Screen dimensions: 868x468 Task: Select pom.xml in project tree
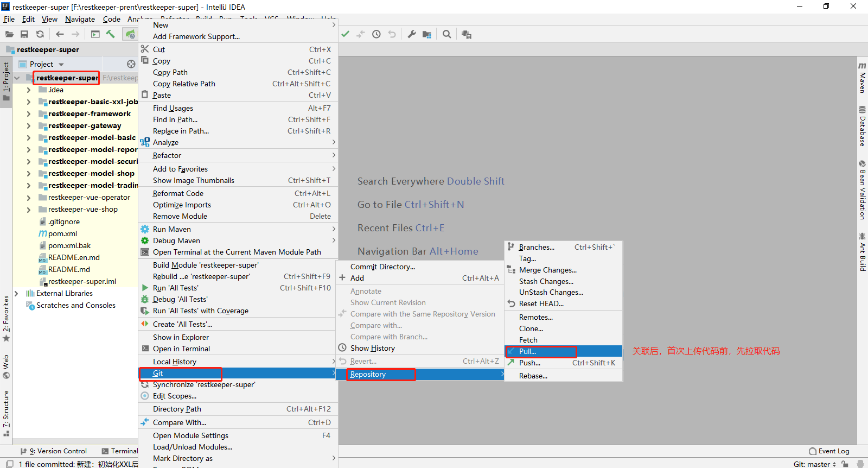pyautogui.click(x=62, y=233)
